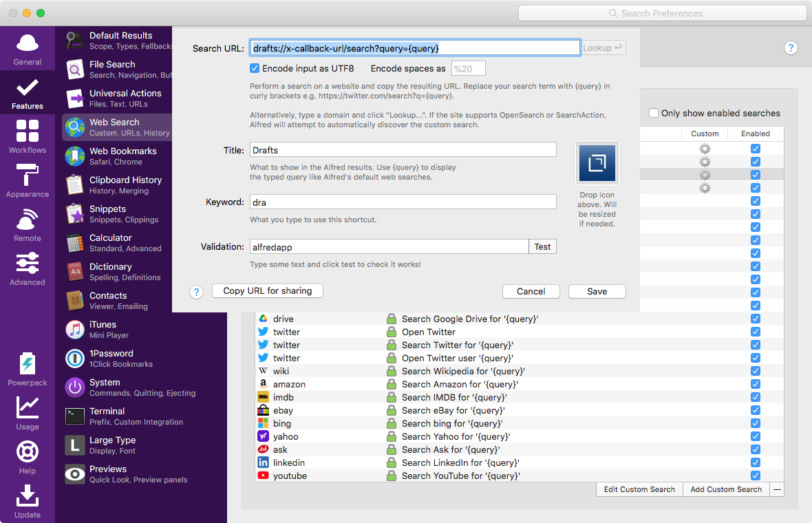Image resolution: width=812 pixels, height=523 pixels.
Task: Click the Encode spaces as field
Action: [x=468, y=68]
